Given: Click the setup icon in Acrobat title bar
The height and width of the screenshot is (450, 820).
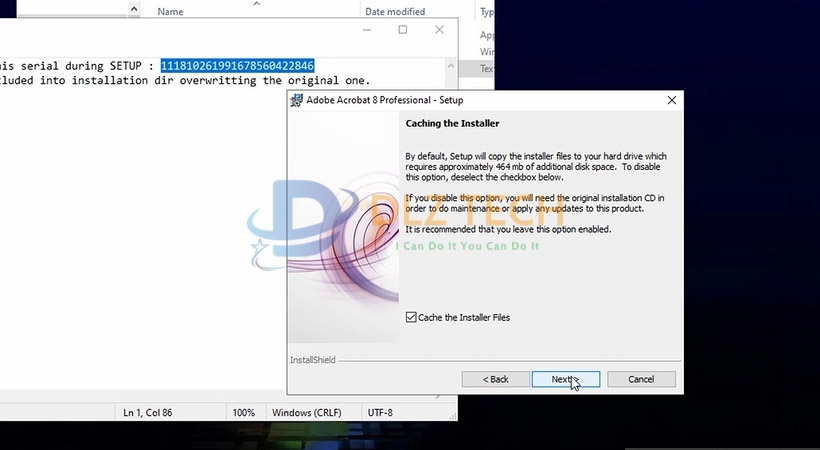Looking at the screenshot, I should tap(297, 100).
